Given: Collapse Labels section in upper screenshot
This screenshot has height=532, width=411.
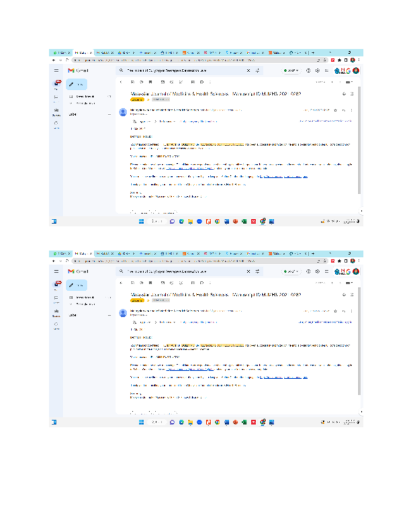Looking at the screenshot, I should [109, 114].
